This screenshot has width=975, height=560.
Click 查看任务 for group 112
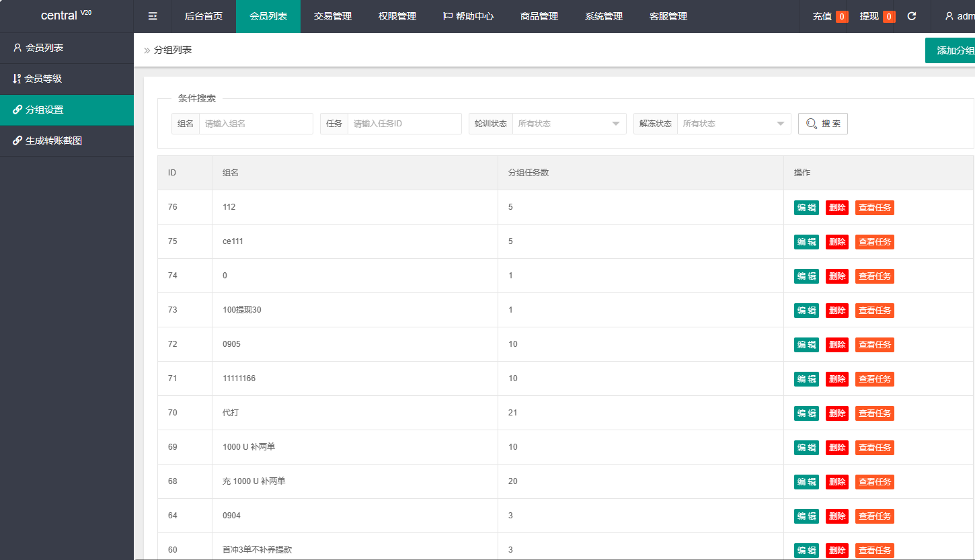875,208
